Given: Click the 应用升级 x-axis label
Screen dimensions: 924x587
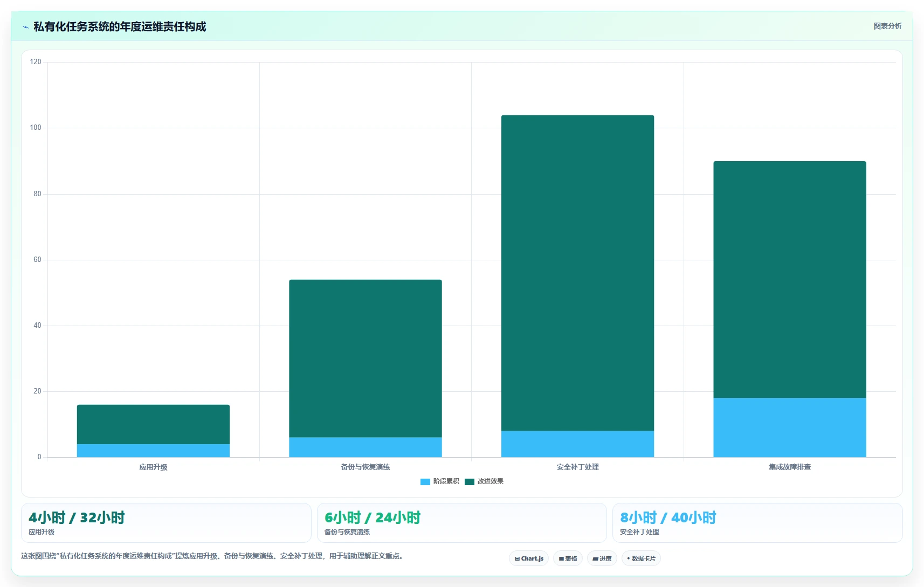Looking at the screenshot, I should point(153,467).
